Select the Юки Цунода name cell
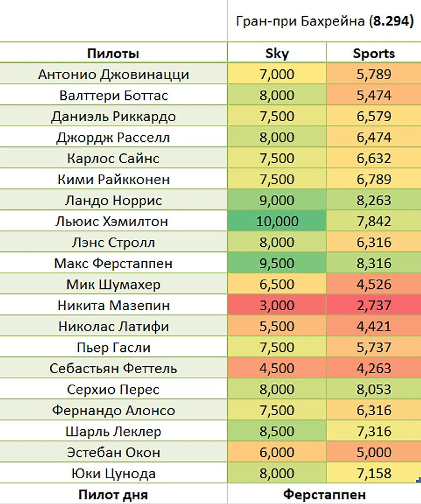421x504 pixels. coord(114,473)
